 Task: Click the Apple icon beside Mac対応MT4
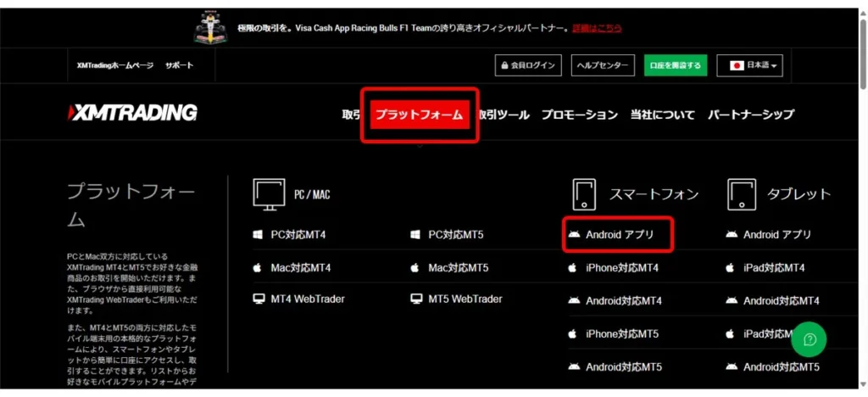tap(258, 268)
